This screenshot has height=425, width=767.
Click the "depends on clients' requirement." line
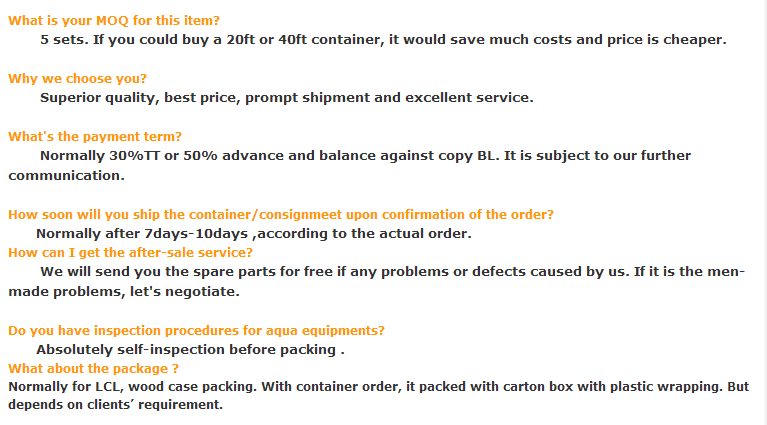point(115,405)
